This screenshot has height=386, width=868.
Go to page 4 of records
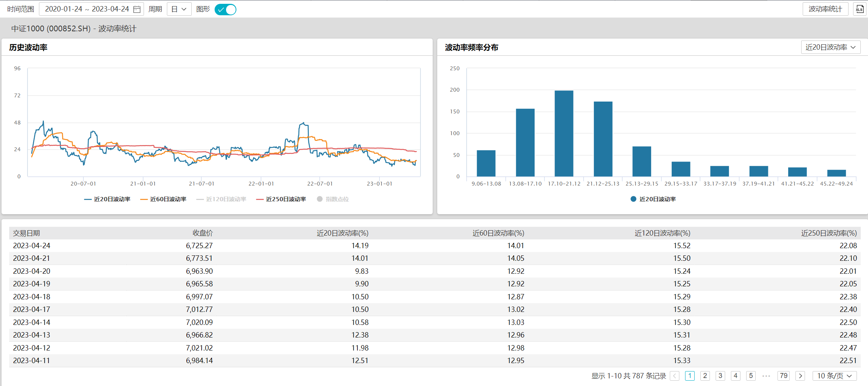pyautogui.click(x=735, y=376)
